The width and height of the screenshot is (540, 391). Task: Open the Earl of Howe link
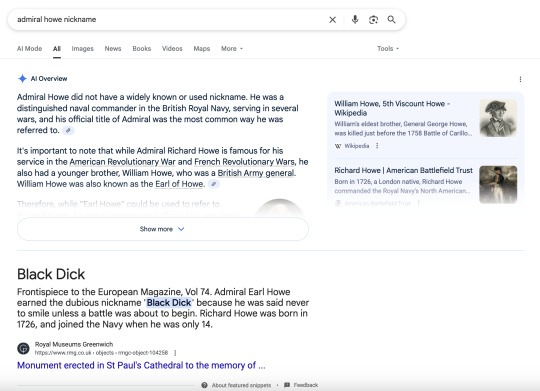point(179,184)
